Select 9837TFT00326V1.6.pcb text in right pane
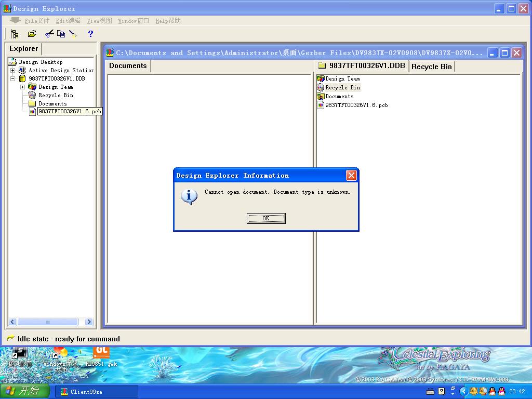 click(x=356, y=105)
